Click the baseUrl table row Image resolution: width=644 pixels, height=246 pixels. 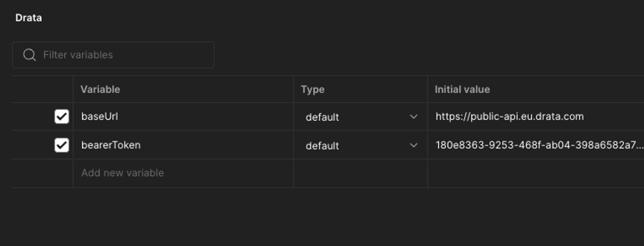[225, 117]
